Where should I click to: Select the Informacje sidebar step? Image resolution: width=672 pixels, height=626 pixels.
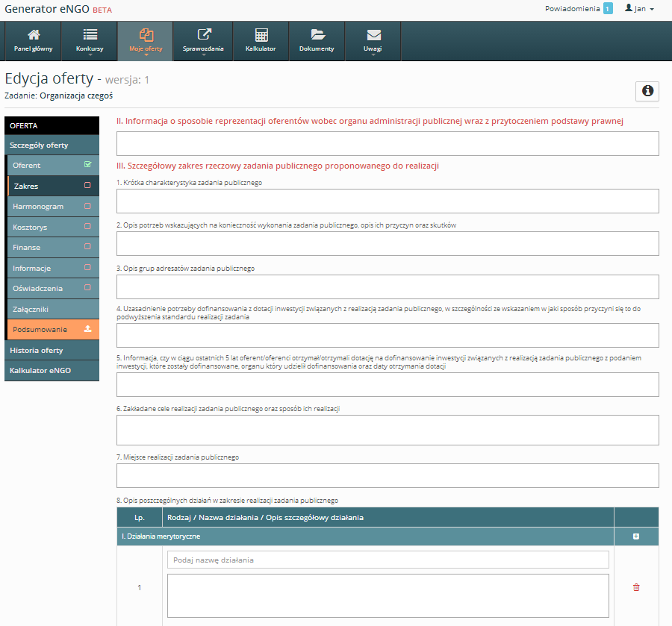point(53,268)
